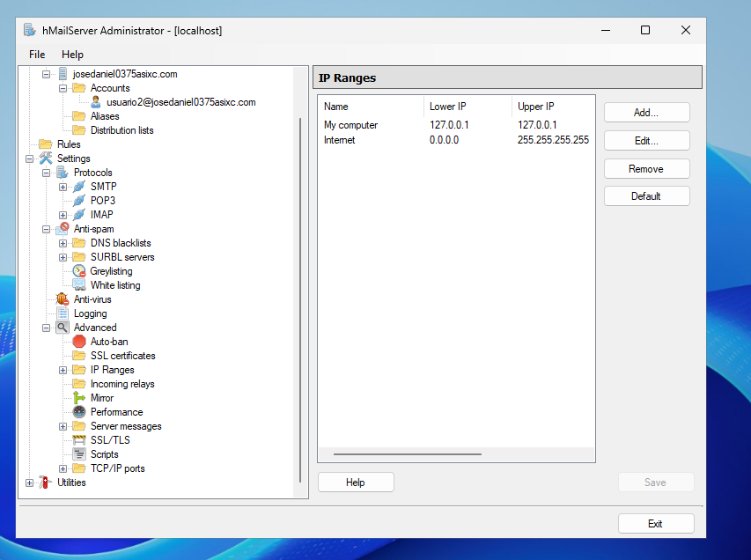Expand the SURBL servers node
Screen dimensions: 751x560
pyautogui.click(x=63, y=257)
